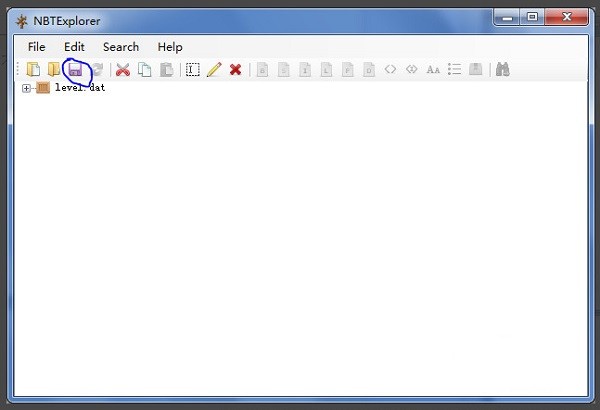Click the Open Folder toolbar icon

(x=54, y=70)
